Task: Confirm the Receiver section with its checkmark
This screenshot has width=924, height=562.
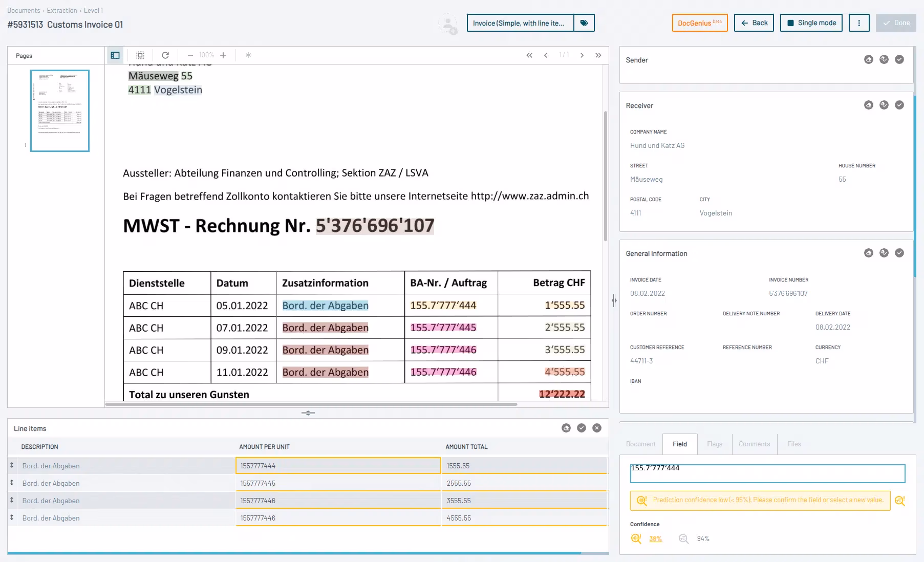Action: 899,105
